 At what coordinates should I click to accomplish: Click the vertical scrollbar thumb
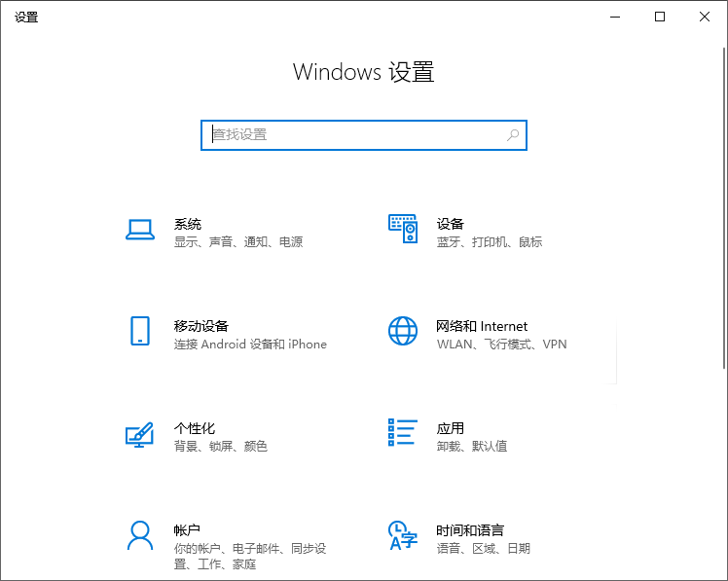pos(724,208)
